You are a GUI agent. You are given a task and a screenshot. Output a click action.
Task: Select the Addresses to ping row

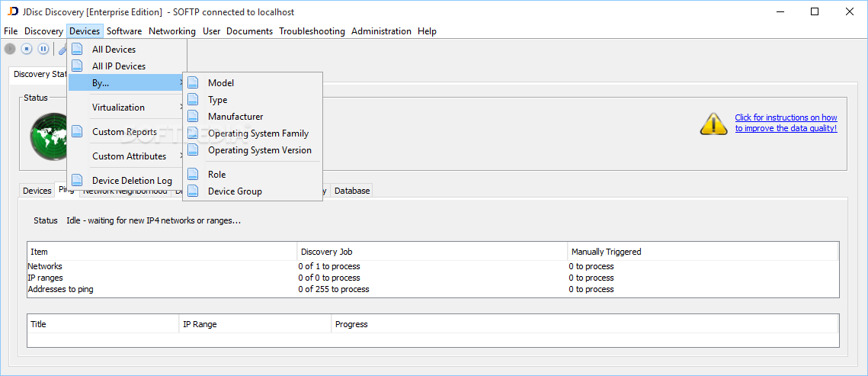coord(433,289)
